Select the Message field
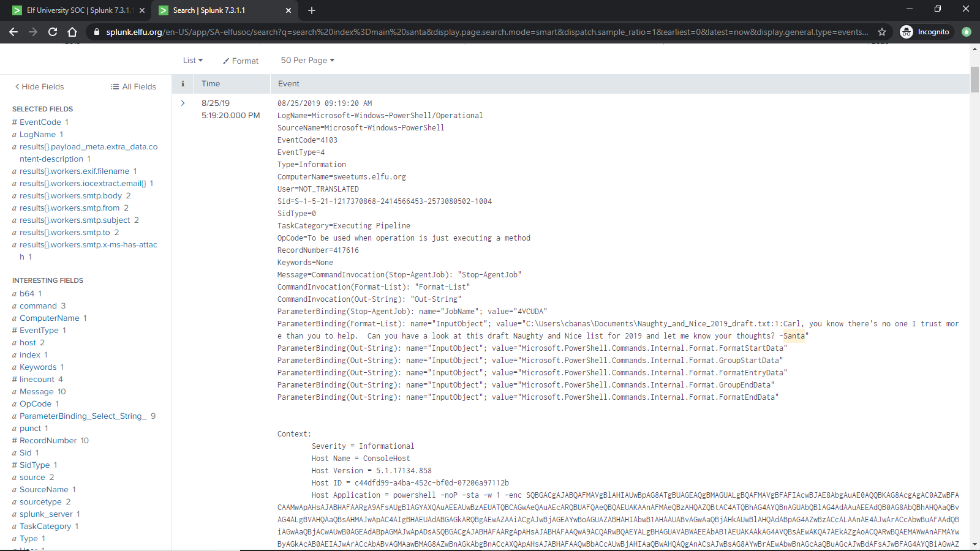This screenshot has height=551, width=980. [37, 392]
